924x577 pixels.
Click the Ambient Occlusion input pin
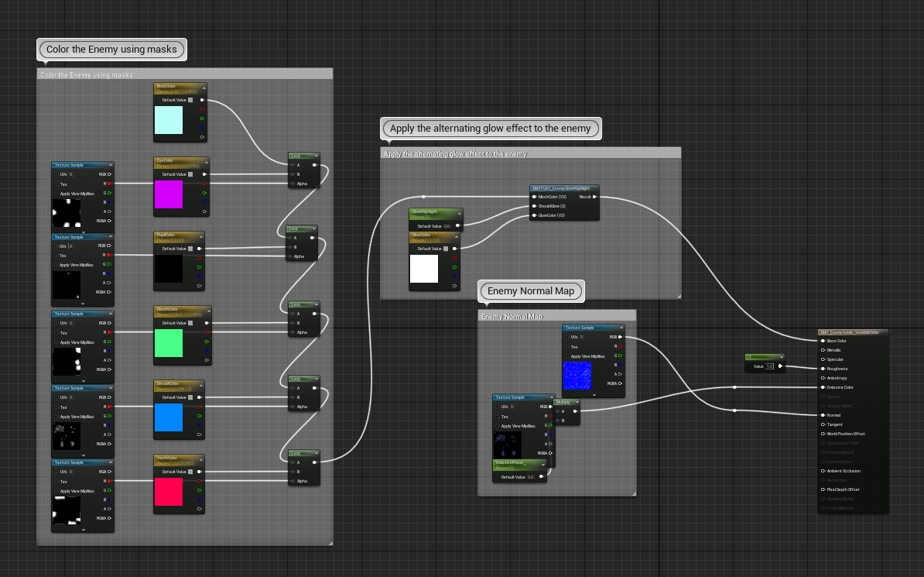[x=823, y=471]
